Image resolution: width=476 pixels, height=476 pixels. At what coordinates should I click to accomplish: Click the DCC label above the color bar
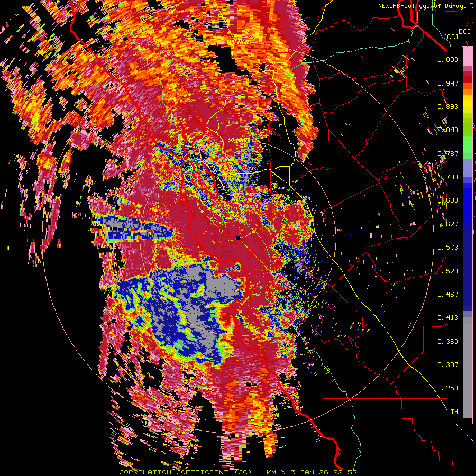pos(465,32)
